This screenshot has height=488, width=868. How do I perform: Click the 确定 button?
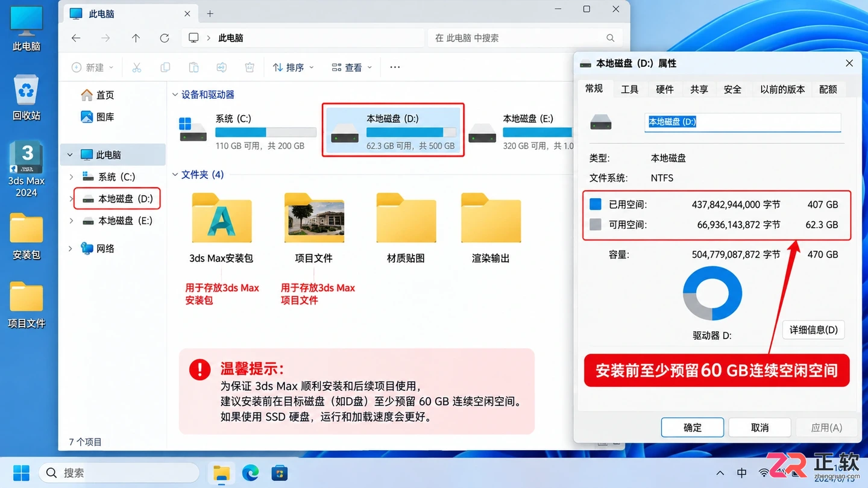point(693,428)
